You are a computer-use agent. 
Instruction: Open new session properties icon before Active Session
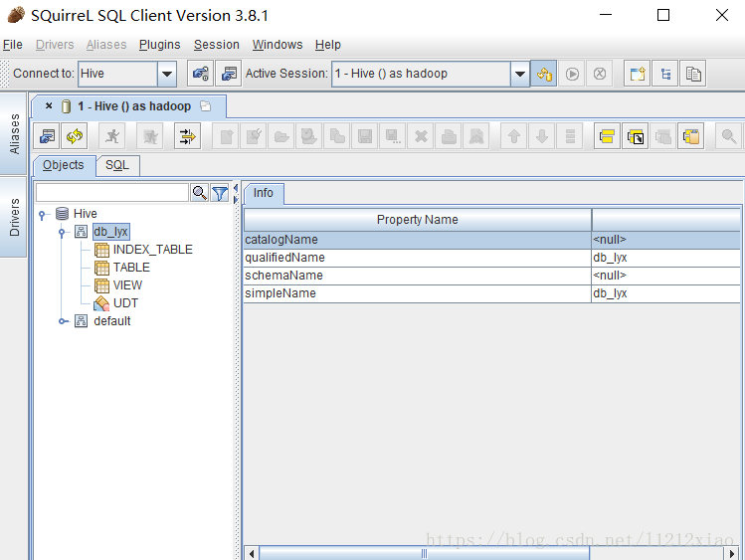[229, 74]
